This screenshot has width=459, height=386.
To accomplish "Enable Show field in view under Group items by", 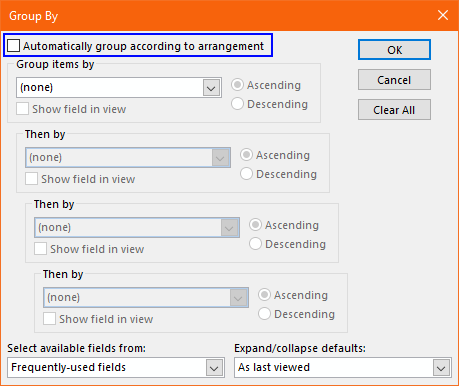I will click(22, 109).
